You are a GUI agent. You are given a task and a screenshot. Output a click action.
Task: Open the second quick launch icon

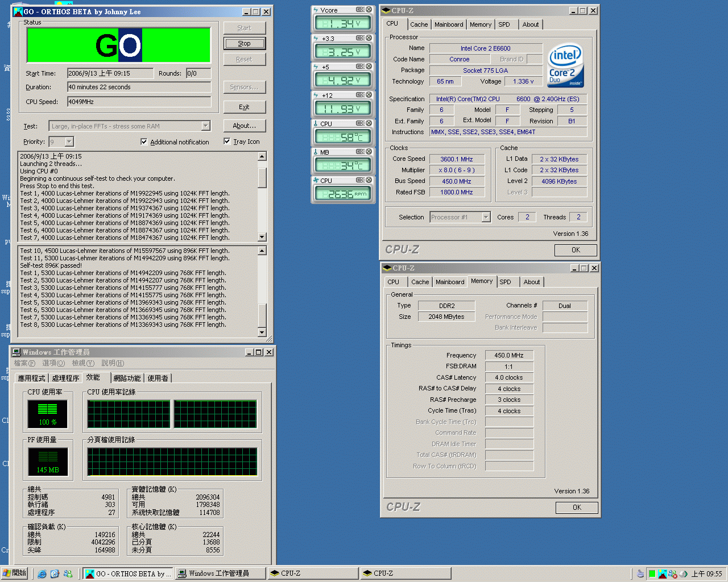pyautogui.click(x=55, y=574)
